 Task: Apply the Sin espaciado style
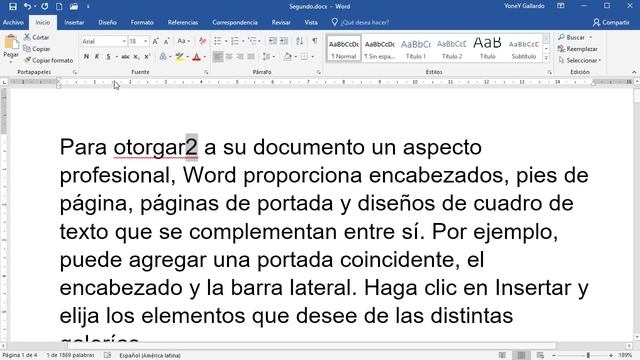[380, 48]
